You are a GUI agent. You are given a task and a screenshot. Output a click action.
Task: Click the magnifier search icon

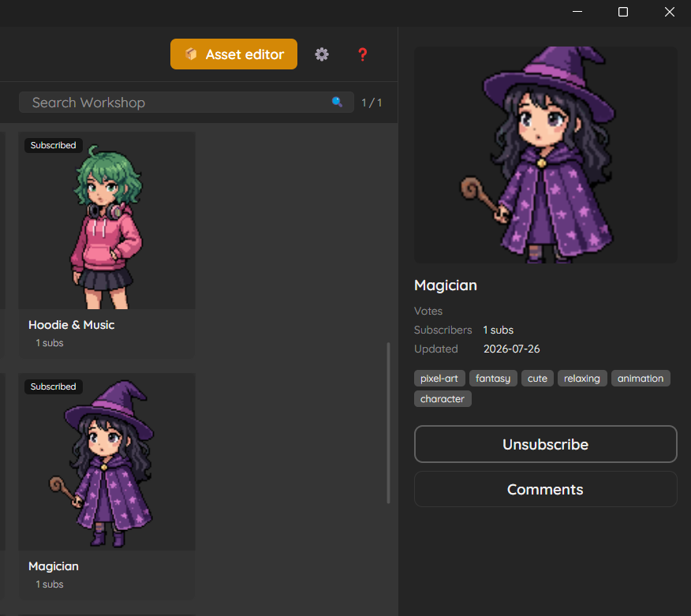tap(337, 103)
